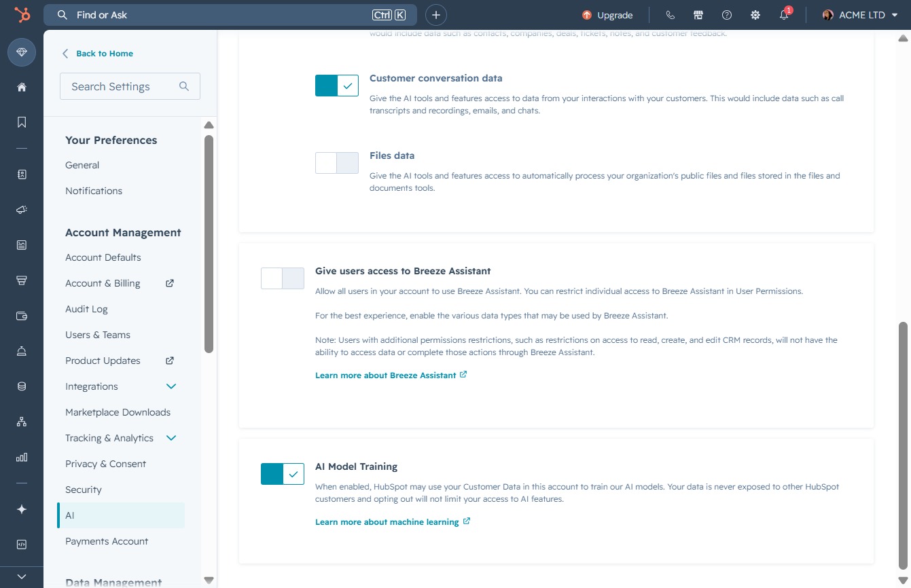Open notifications bell with badge

784,14
